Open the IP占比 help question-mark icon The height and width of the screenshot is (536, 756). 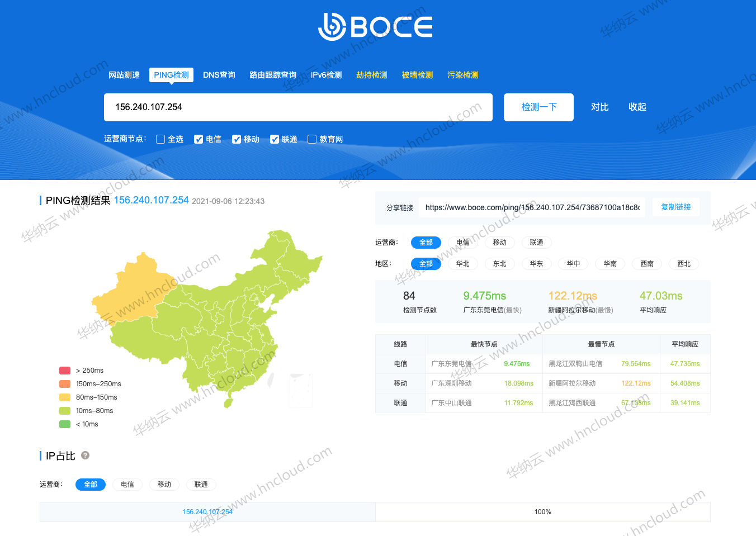point(85,456)
